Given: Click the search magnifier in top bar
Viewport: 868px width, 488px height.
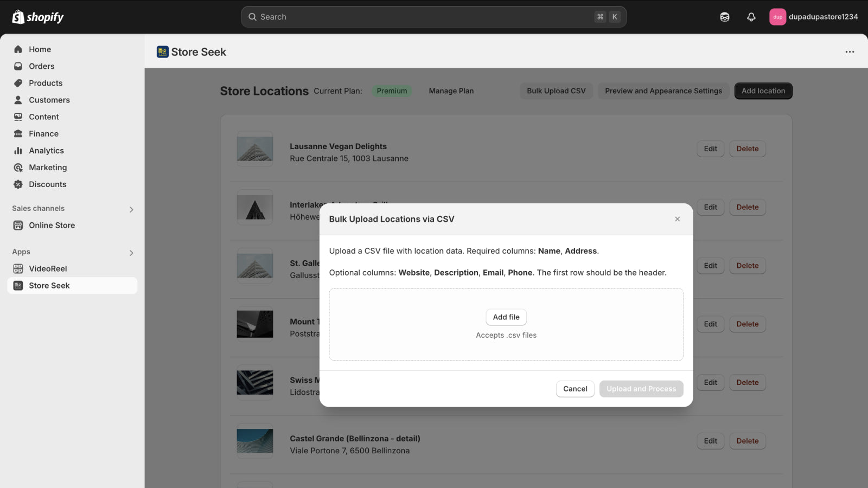Looking at the screenshot, I should (253, 17).
